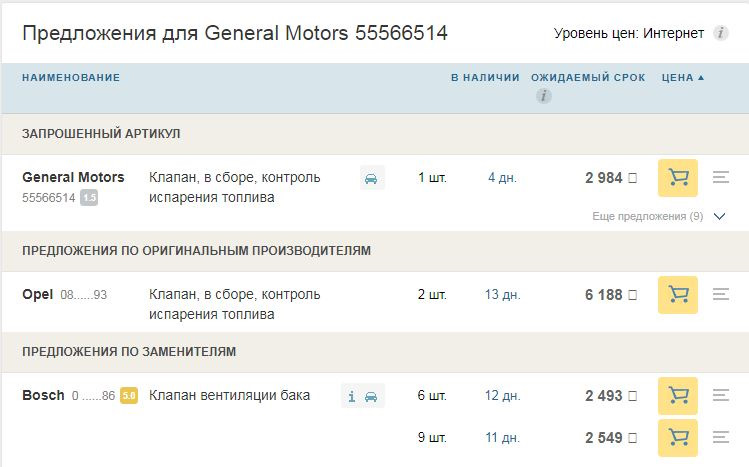Click info icon next to price level
Screen dimensions: 749x467
(x=721, y=33)
